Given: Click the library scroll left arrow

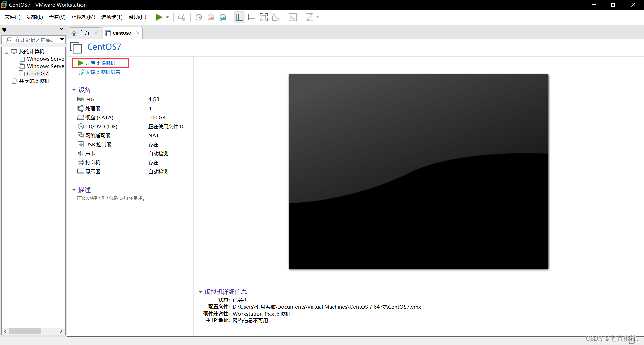Looking at the screenshot, I should pos(5,331).
